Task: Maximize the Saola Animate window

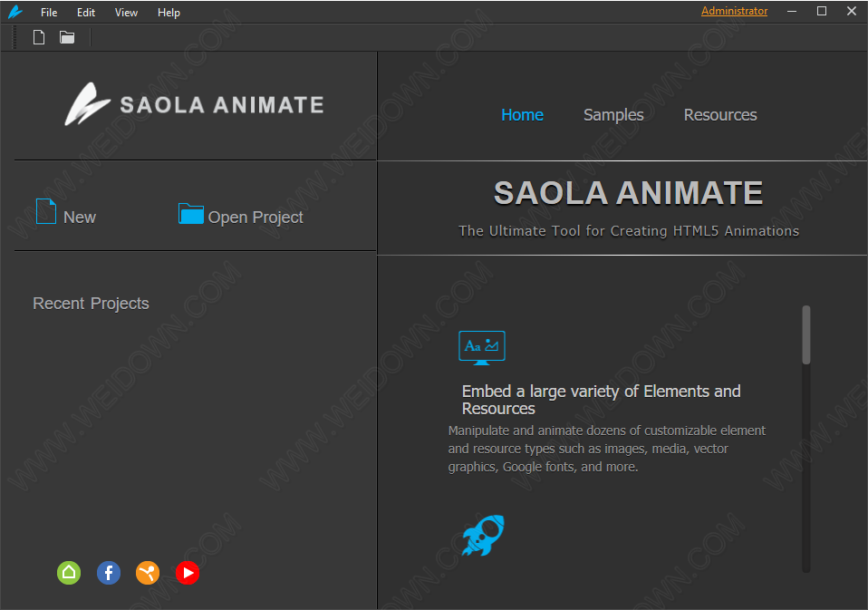Action: tap(822, 11)
